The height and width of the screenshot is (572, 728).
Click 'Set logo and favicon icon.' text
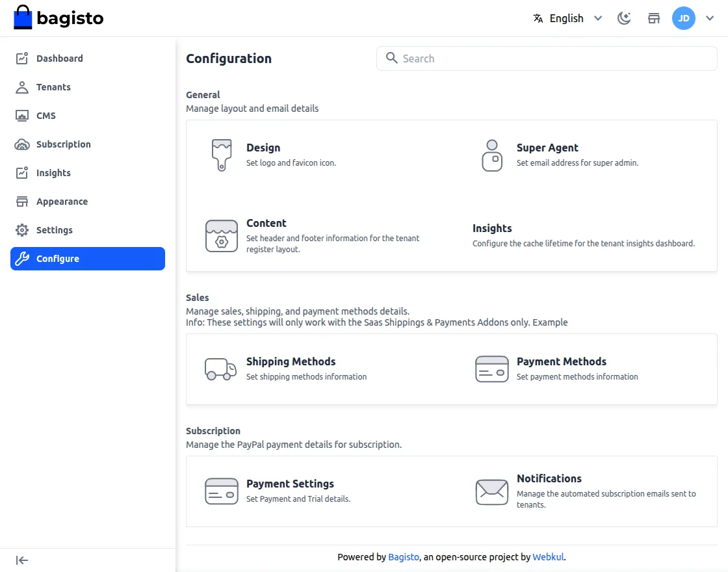point(291,163)
